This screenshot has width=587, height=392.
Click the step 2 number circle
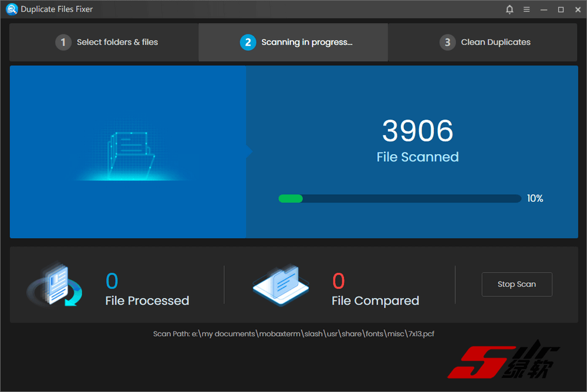tap(248, 42)
